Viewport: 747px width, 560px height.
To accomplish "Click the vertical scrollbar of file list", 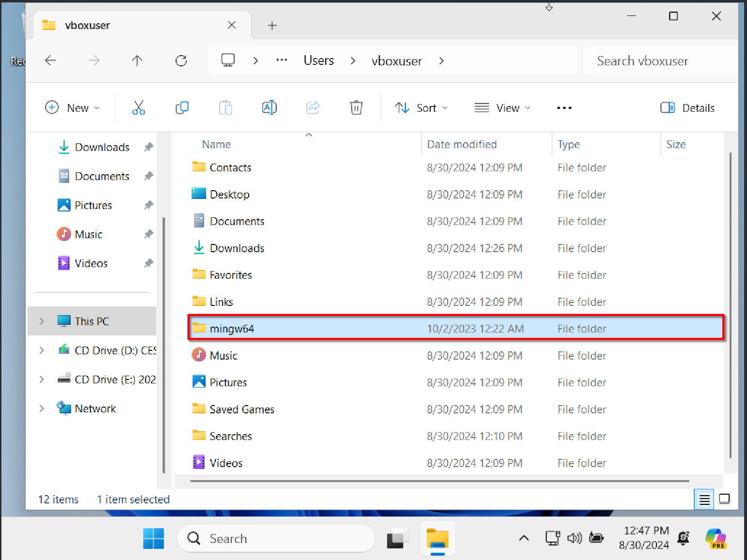I will (730, 305).
